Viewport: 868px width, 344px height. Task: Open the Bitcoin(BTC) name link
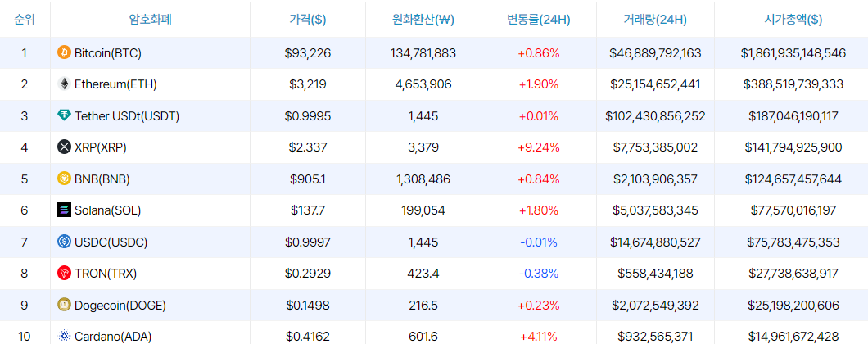tap(108, 53)
